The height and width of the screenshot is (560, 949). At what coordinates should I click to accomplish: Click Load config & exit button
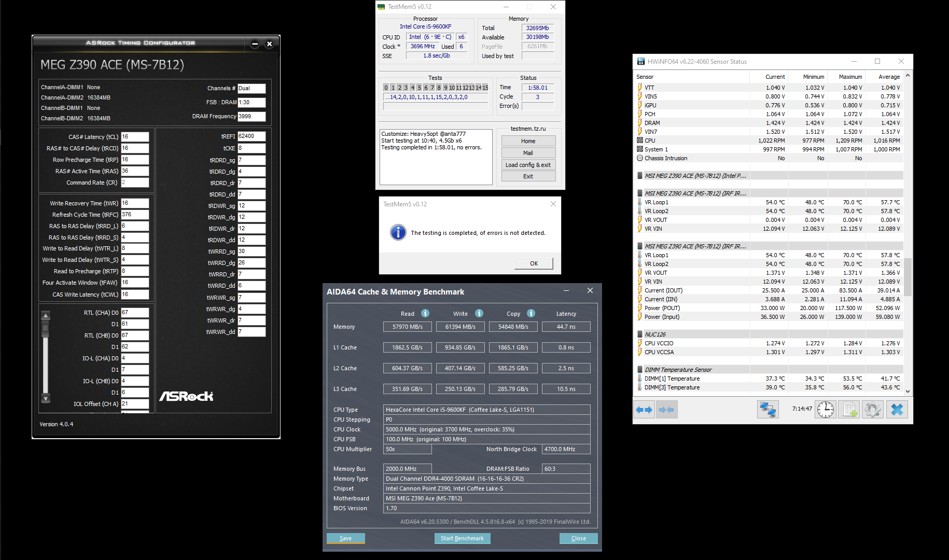[x=528, y=165]
